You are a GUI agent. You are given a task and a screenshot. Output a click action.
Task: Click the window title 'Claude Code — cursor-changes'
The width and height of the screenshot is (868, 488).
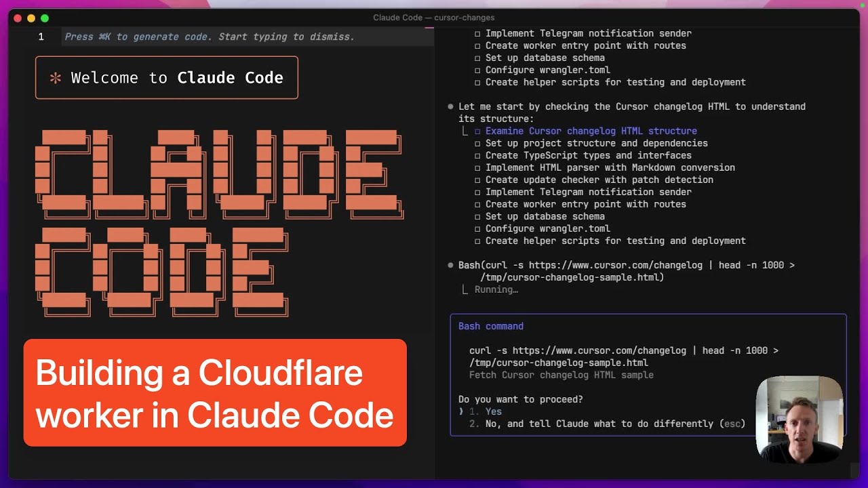[x=433, y=18]
